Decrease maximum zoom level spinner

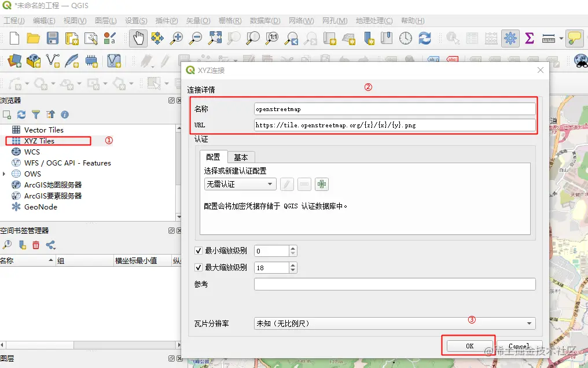[293, 270]
